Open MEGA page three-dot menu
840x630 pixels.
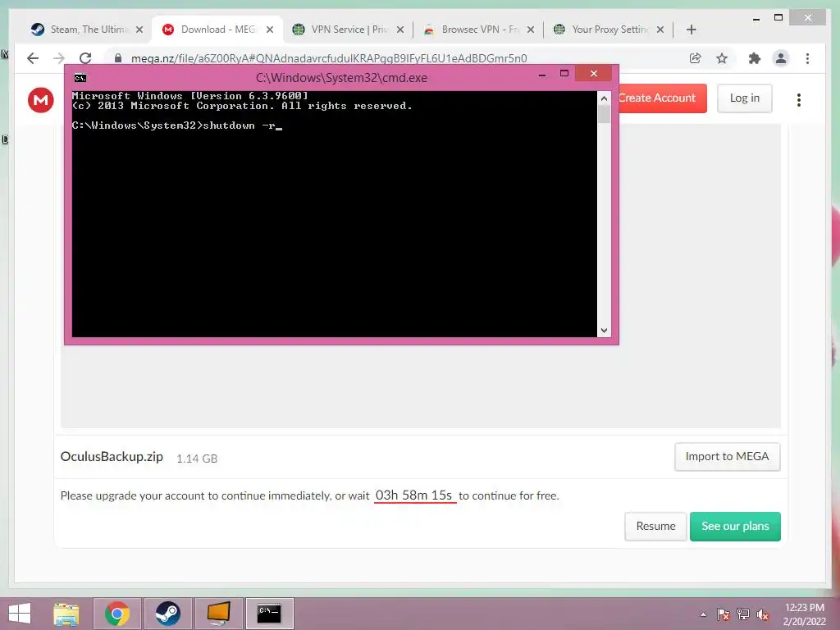799,99
